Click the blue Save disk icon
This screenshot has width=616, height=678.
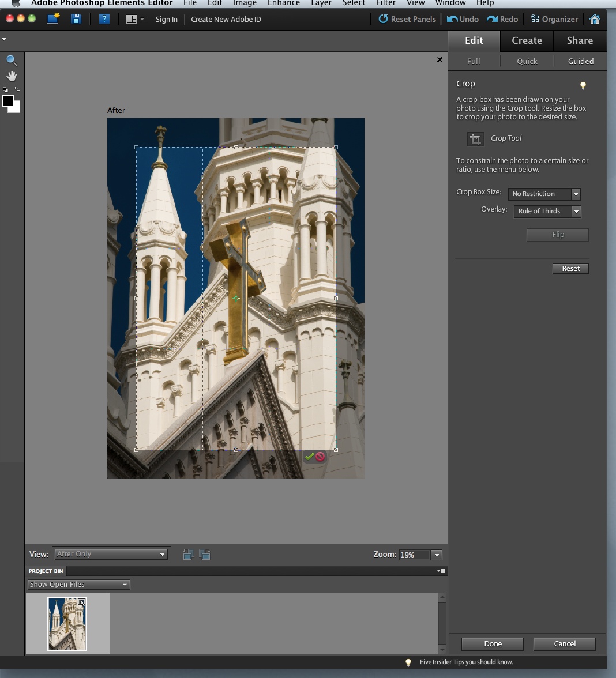tap(76, 19)
